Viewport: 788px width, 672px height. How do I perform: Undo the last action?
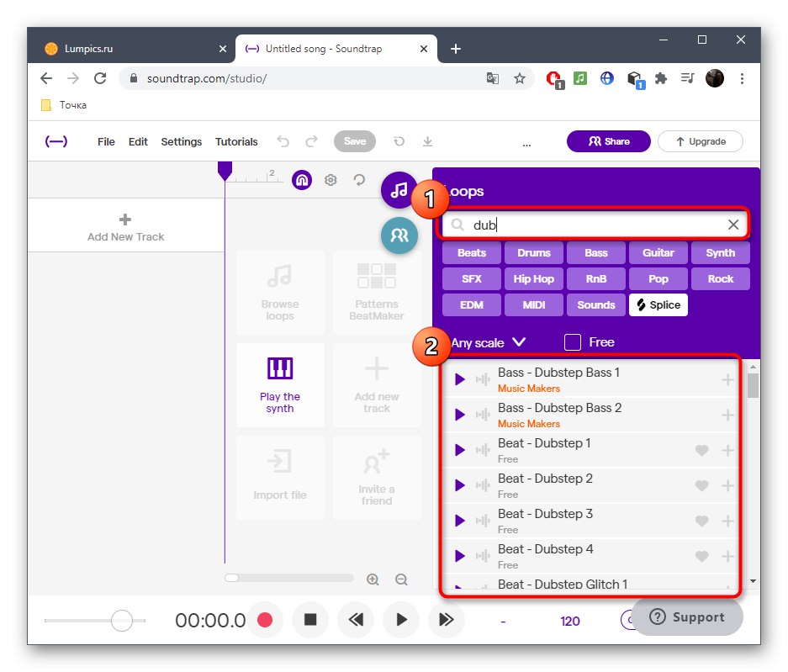(283, 142)
